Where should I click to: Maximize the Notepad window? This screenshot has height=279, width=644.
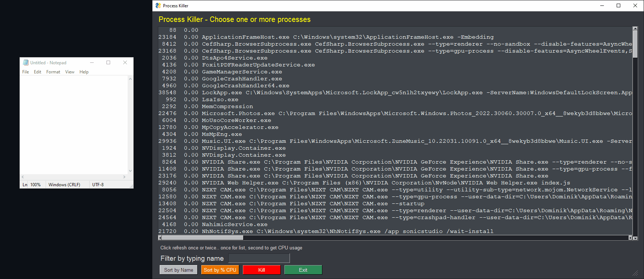click(108, 62)
